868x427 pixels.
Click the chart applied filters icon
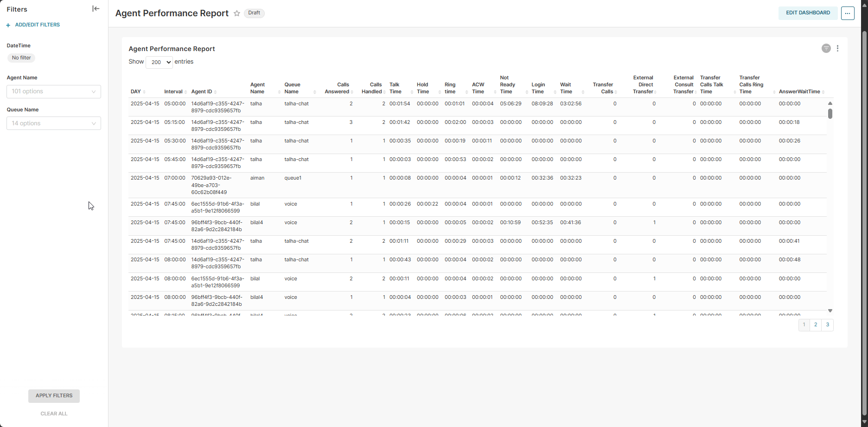826,48
